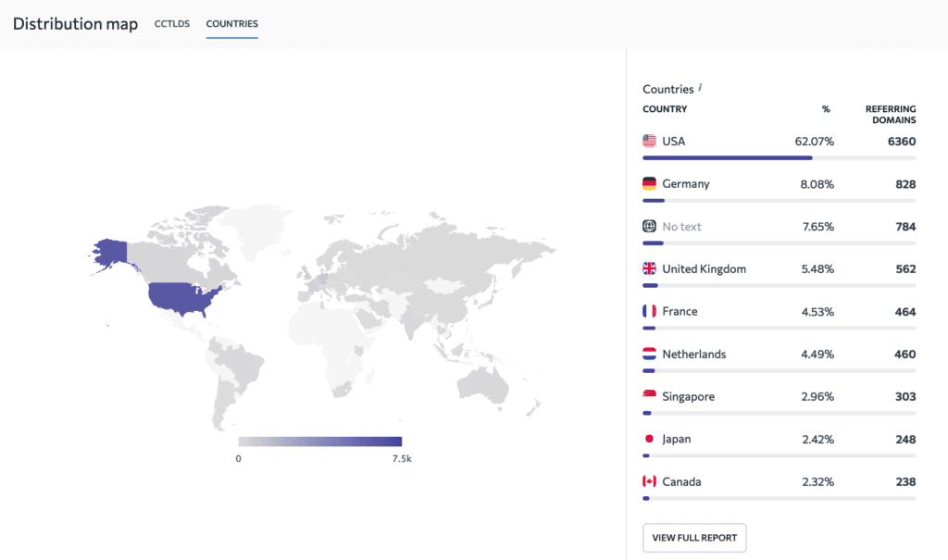Open the full report

693,537
